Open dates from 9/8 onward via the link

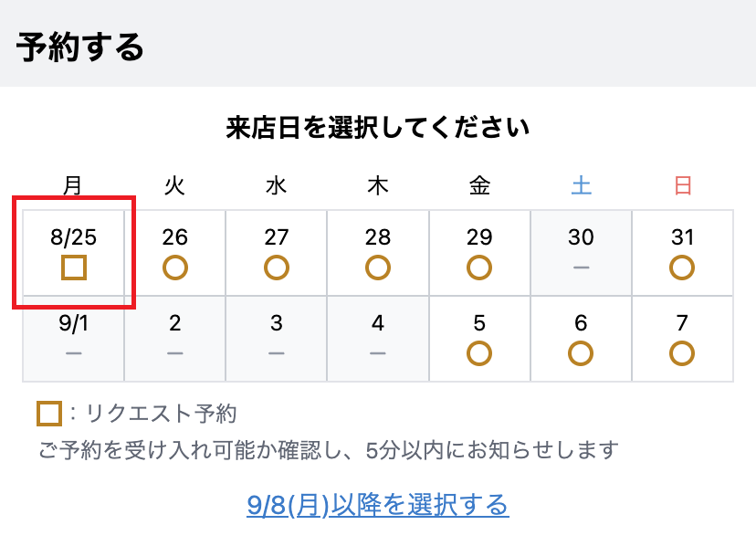point(378,502)
